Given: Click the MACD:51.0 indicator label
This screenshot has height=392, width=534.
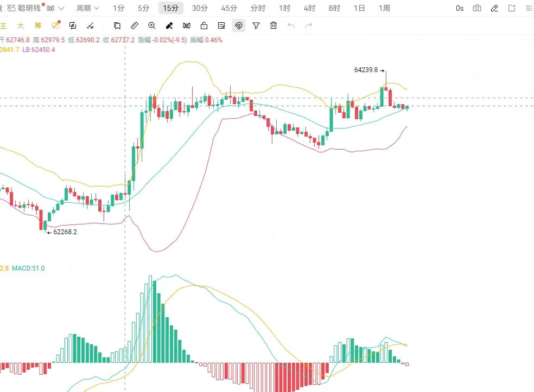Looking at the screenshot, I should point(28,268).
